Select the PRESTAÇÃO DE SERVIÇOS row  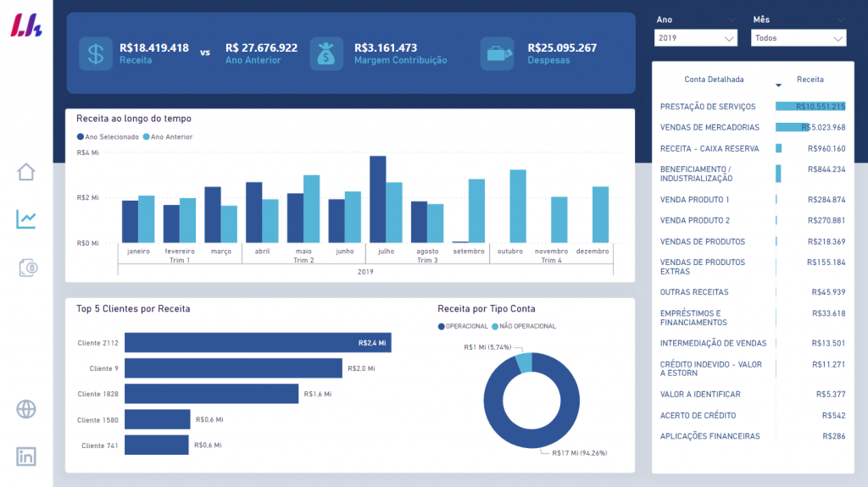[x=709, y=107]
